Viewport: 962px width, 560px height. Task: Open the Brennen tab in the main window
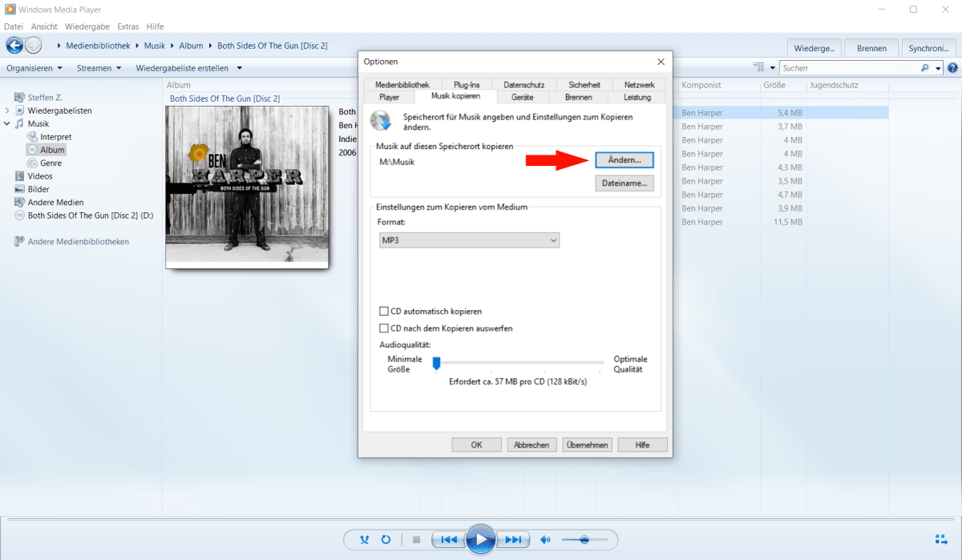tap(871, 48)
